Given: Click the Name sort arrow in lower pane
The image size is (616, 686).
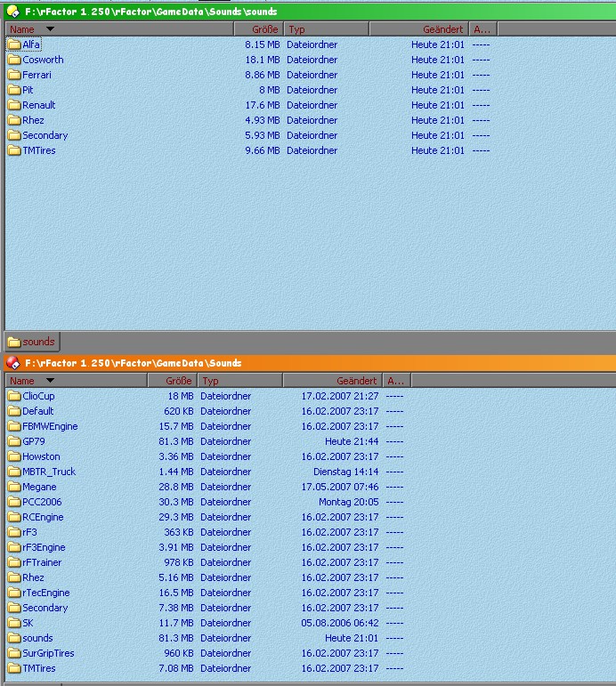Looking at the screenshot, I should tap(50, 381).
